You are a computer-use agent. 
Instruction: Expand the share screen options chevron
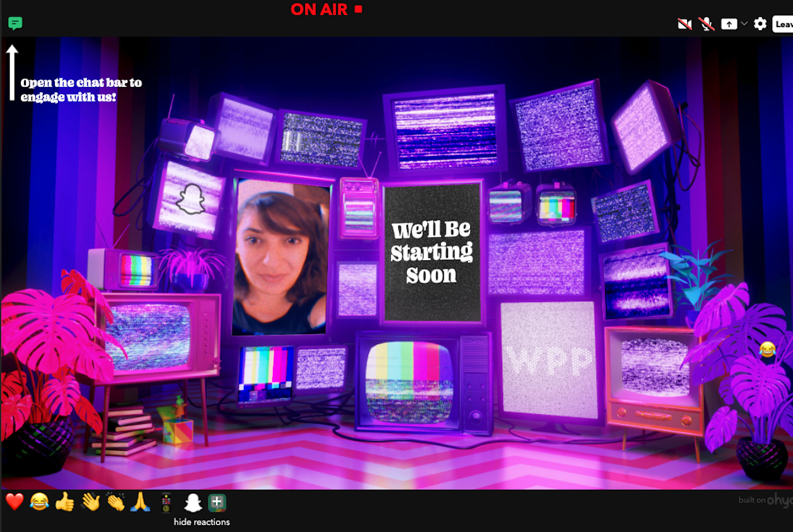pyautogui.click(x=744, y=23)
